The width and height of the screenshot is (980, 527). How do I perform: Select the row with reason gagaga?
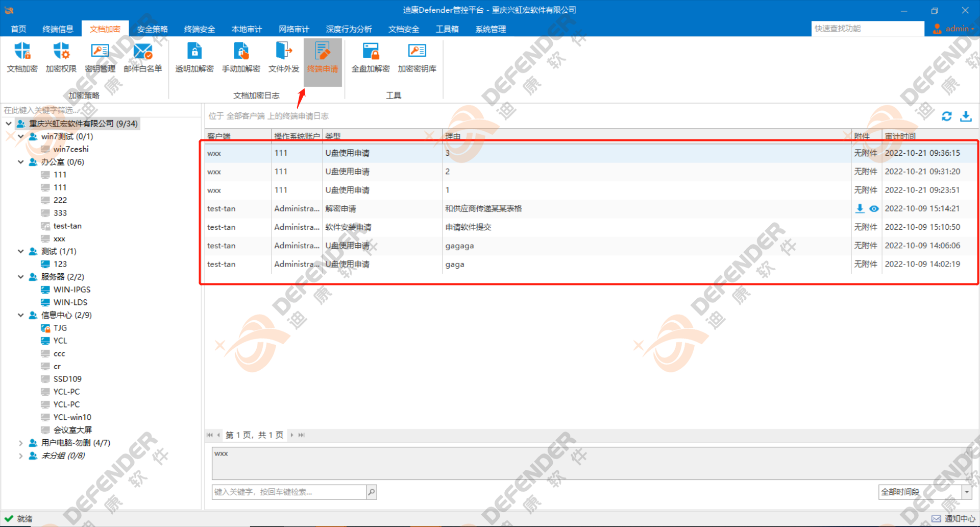[x=591, y=246]
